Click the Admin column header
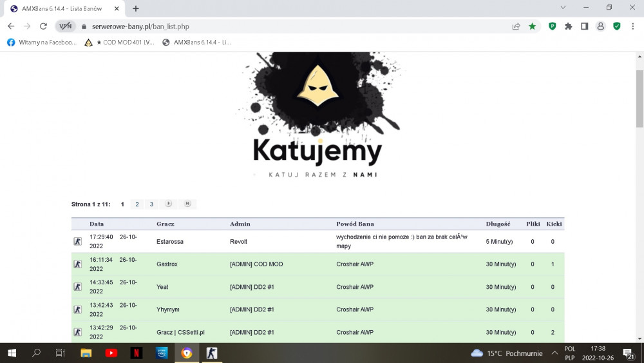This screenshot has height=363, width=644. [x=240, y=224]
